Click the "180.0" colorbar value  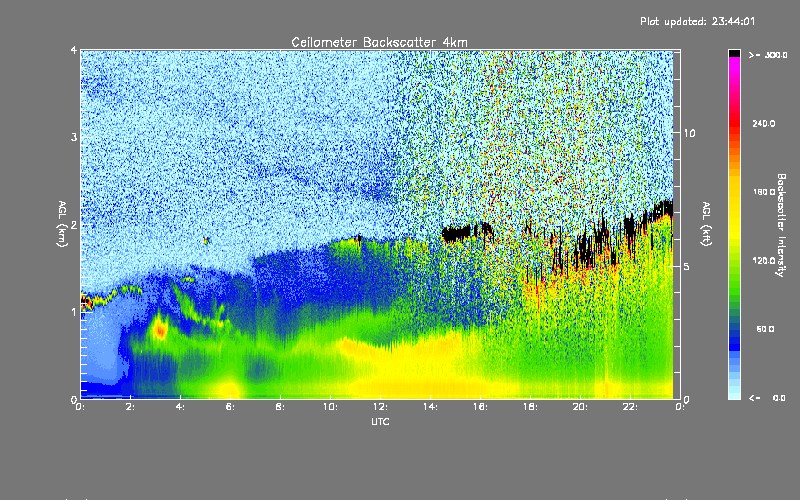tap(764, 192)
